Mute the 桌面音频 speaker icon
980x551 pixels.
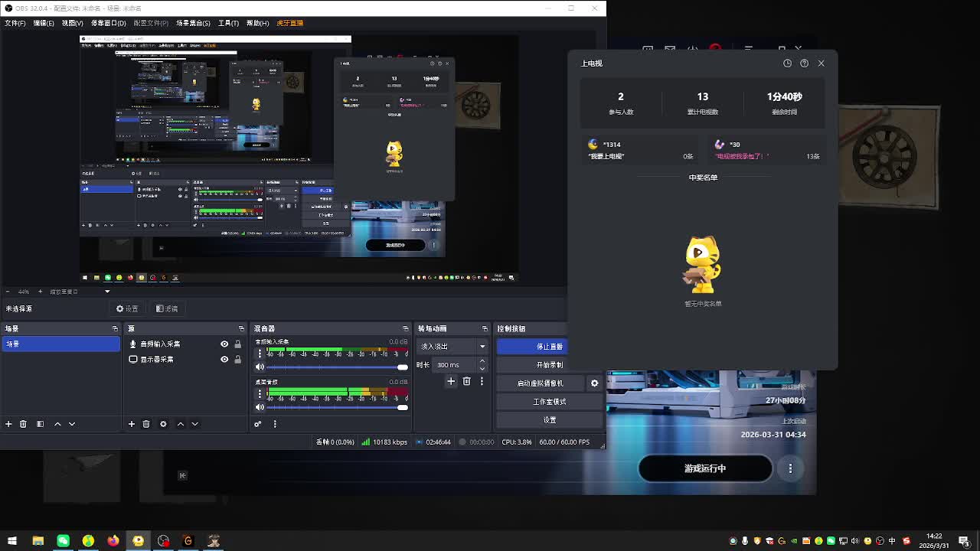[x=260, y=407]
